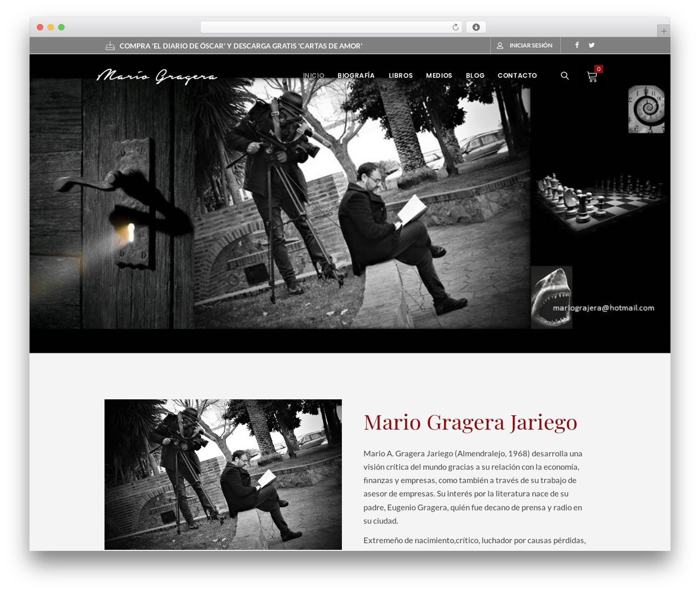Open the Libros menu item
Screen dimensions: 700x593
401,75
